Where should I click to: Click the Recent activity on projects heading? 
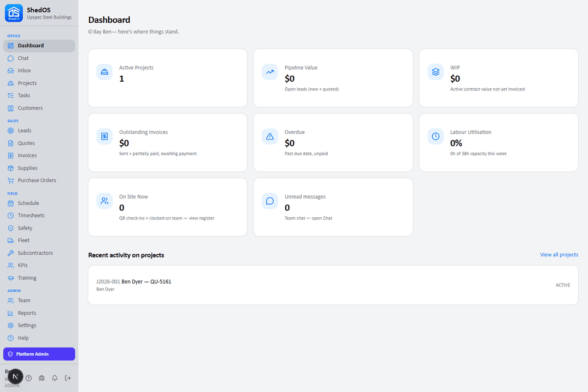126,255
